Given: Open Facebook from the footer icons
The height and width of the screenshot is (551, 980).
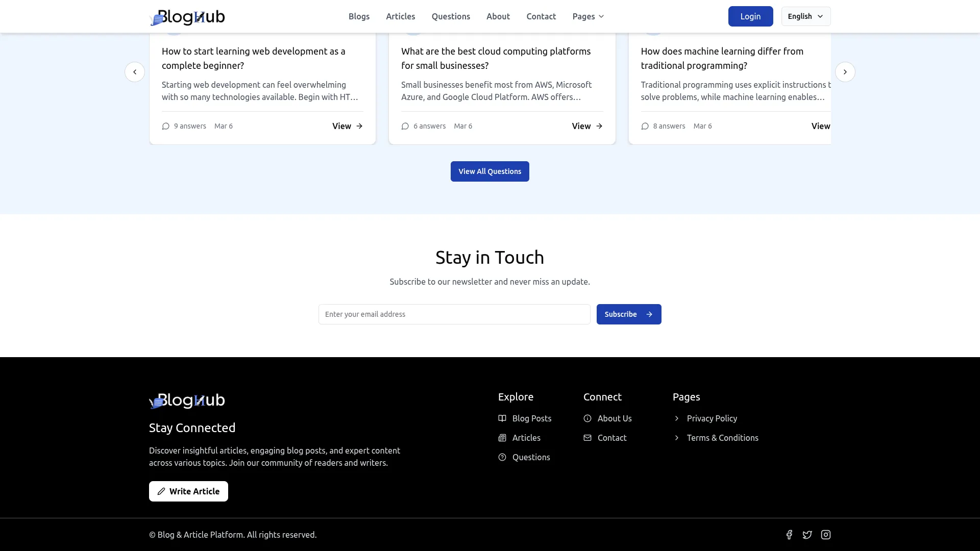Looking at the screenshot, I should pyautogui.click(x=789, y=535).
